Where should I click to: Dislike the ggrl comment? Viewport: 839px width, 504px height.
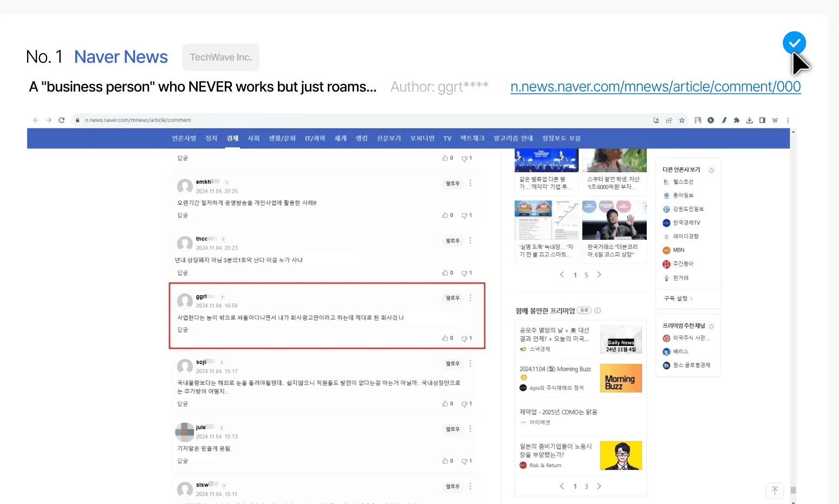[466, 338]
